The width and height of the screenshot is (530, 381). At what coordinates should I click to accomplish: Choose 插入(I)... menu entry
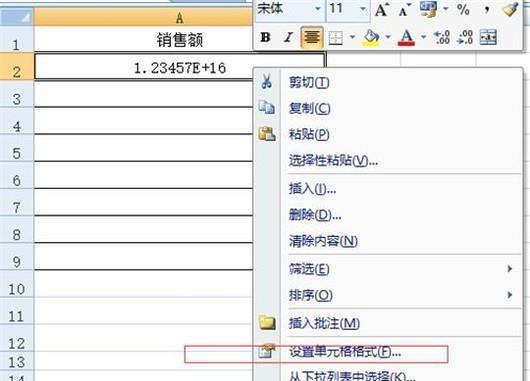tap(388, 189)
